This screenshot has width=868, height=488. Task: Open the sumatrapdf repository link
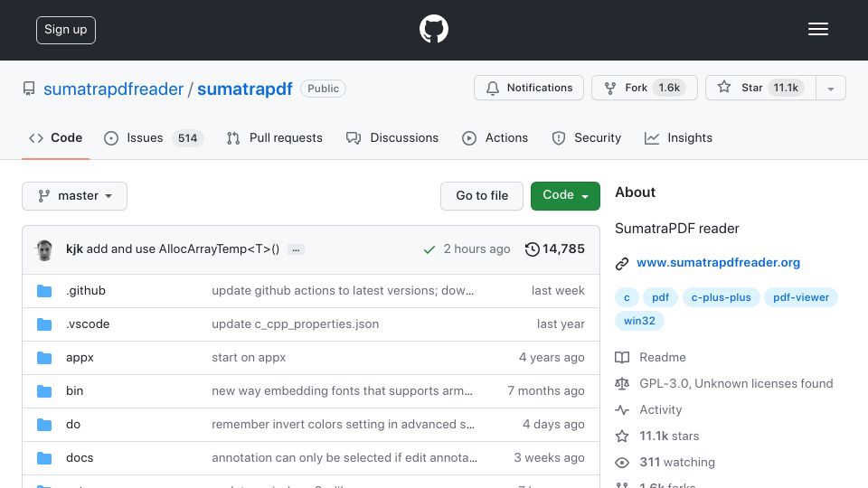coord(245,89)
